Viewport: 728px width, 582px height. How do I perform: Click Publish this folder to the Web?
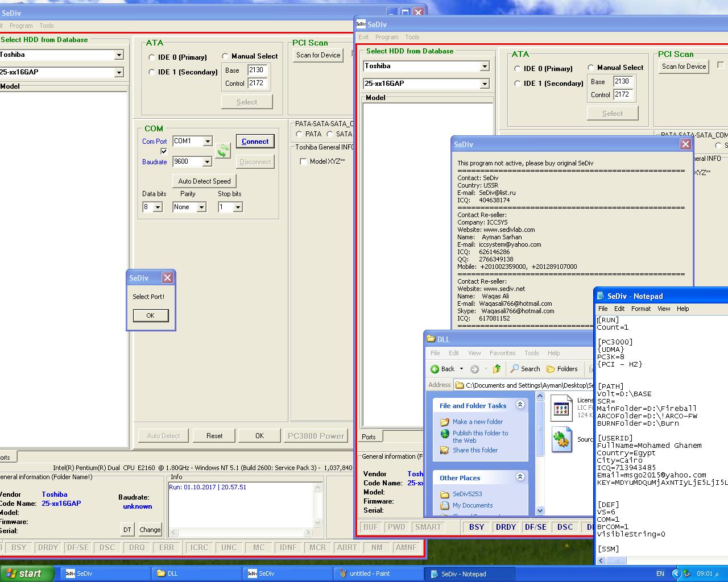point(481,436)
